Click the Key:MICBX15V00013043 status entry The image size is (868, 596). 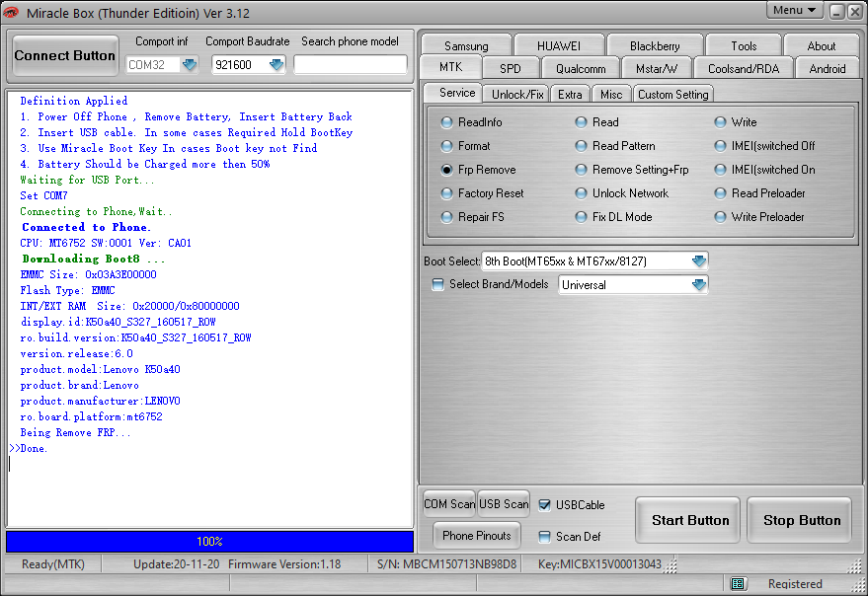click(x=599, y=563)
